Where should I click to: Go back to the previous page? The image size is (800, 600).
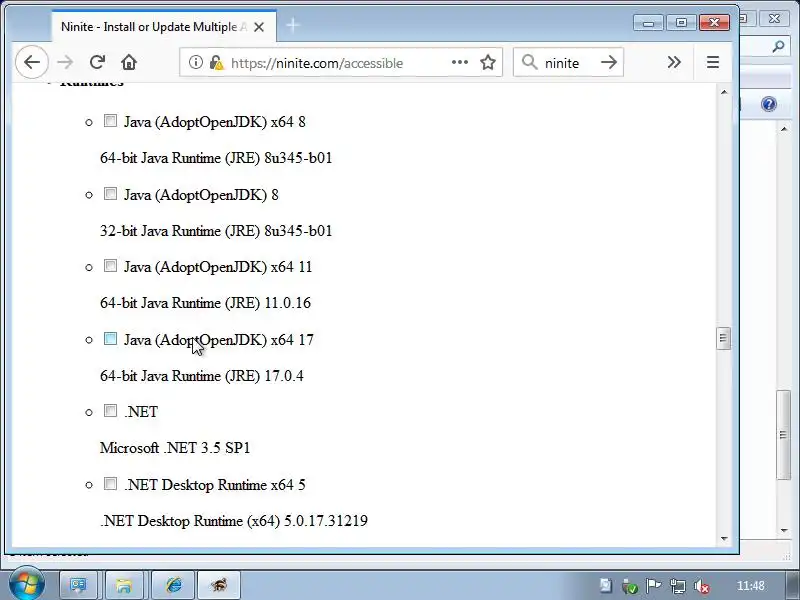[32, 62]
